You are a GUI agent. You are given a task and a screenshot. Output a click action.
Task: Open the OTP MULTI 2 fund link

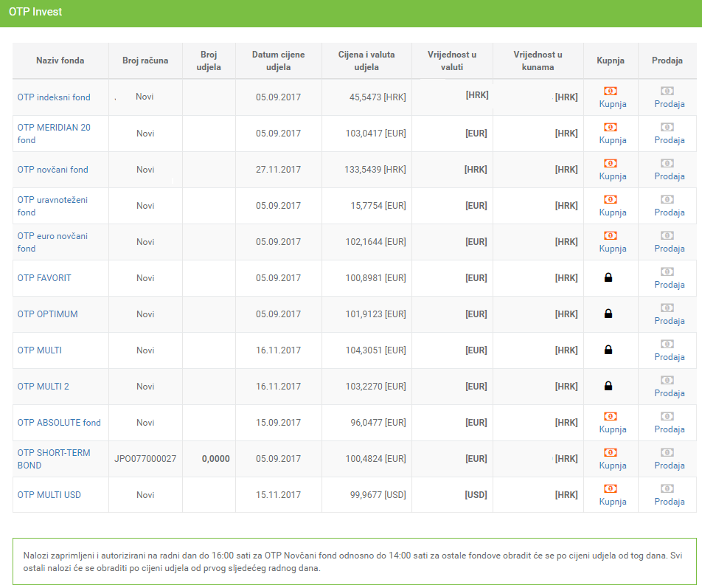(44, 387)
